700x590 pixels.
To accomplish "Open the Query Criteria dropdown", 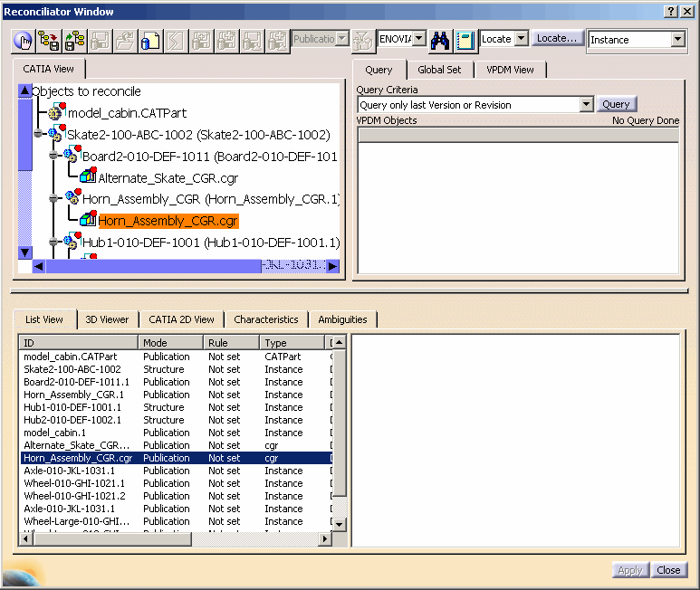I will pyautogui.click(x=585, y=105).
